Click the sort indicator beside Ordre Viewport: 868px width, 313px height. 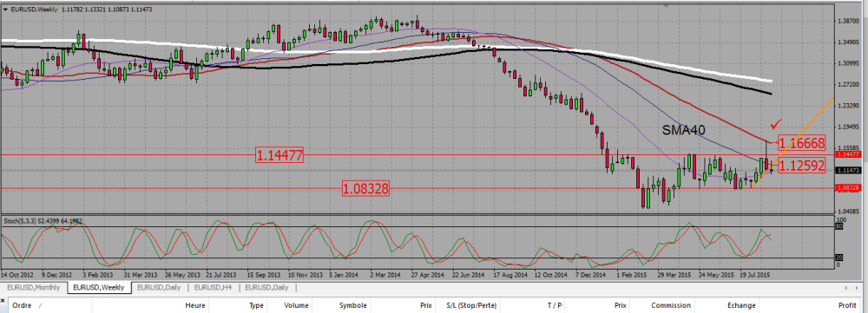(x=41, y=306)
